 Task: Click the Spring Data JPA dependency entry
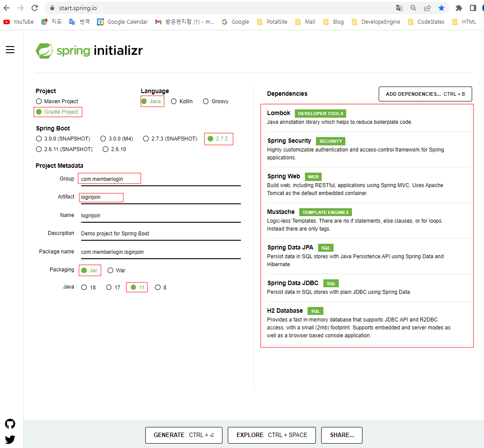[x=369, y=256]
